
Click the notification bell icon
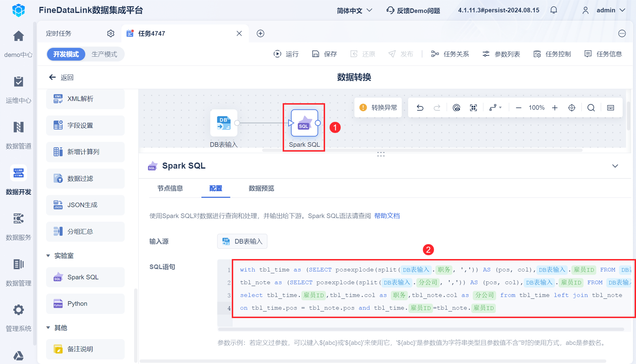tap(554, 10)
